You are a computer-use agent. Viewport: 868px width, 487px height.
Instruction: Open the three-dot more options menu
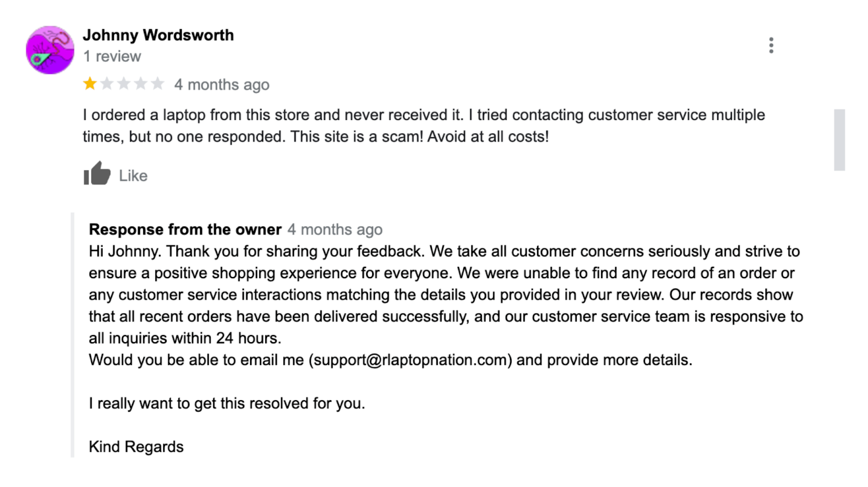[771, 46]
